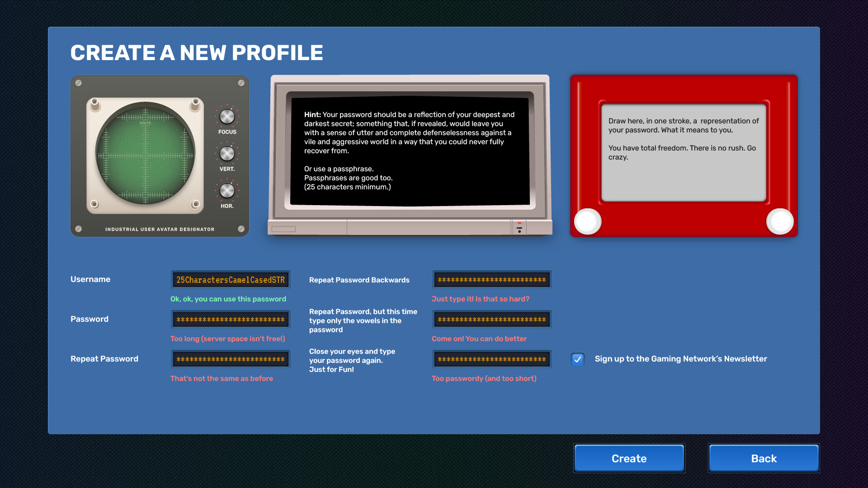Click the HOR. knob
Image resolution: width=868 pixels, height=488 pixels.
click(x=227, y=191)
